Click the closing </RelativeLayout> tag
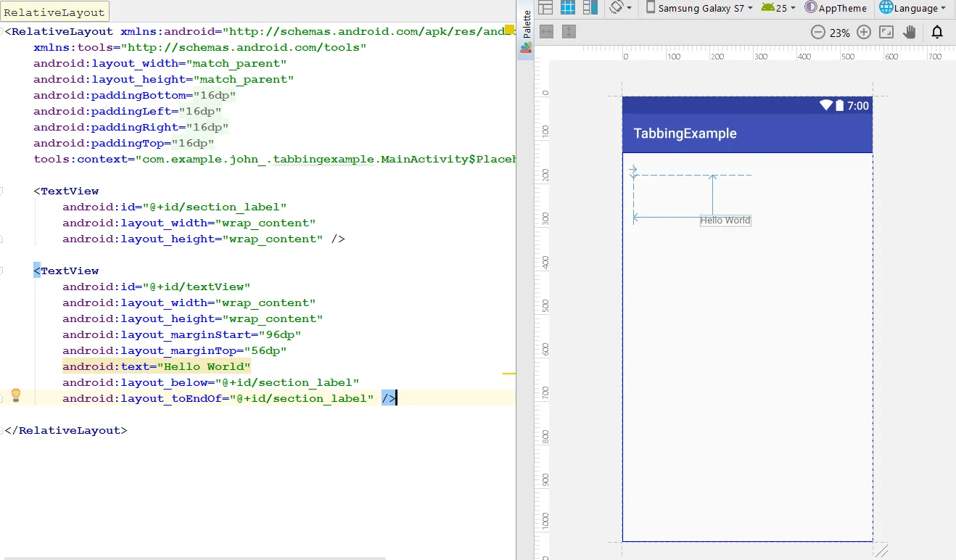The image size is (956, 560). [65, 430]
